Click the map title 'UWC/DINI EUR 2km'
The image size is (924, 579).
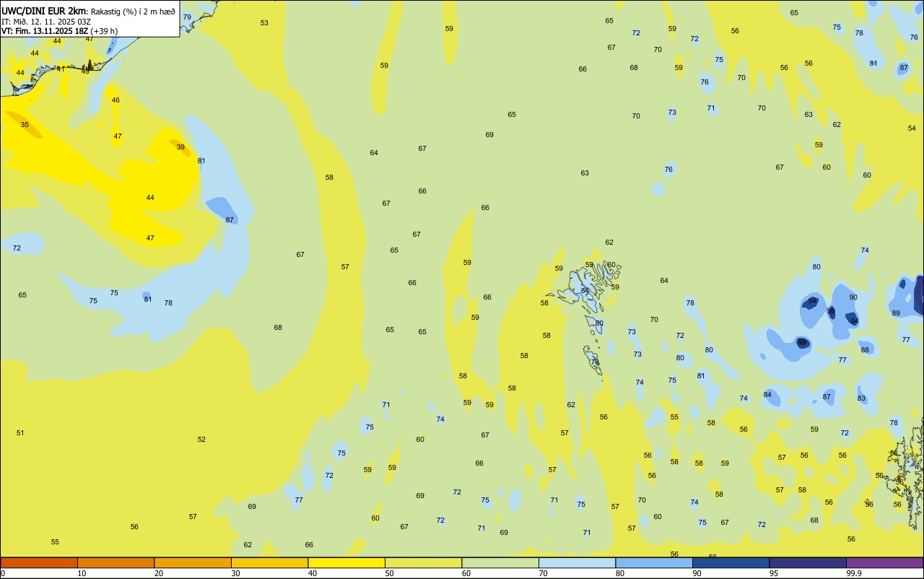point(43,11)
